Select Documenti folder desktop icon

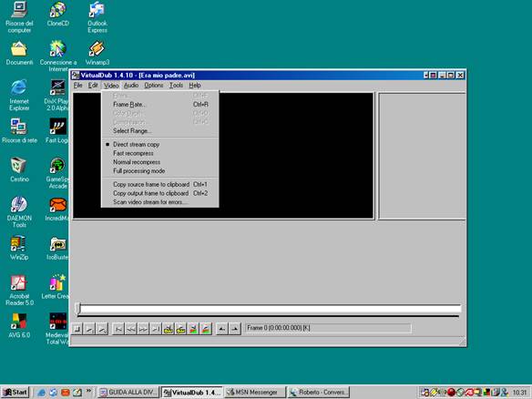click(x=19, y=53)
